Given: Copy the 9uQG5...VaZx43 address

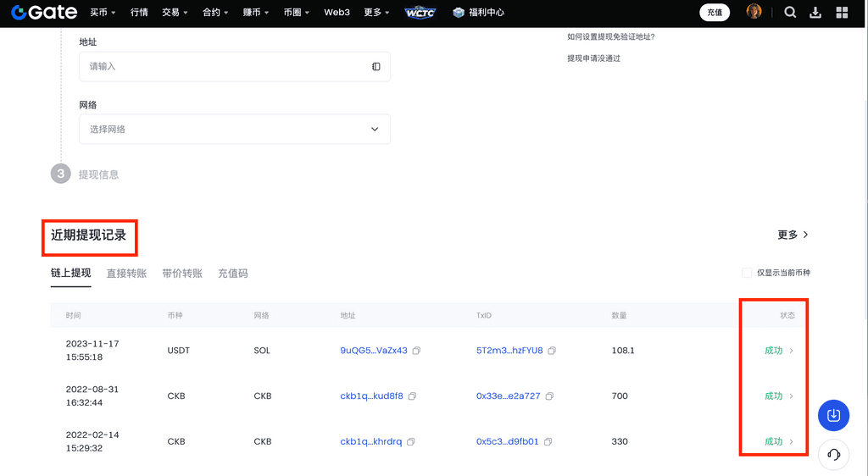Looking at the screenshot, I should pos(416,351).
